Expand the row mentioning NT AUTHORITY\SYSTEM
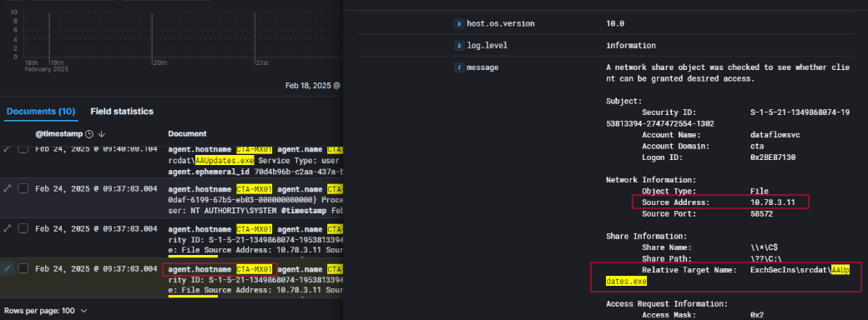 [8, 188]
